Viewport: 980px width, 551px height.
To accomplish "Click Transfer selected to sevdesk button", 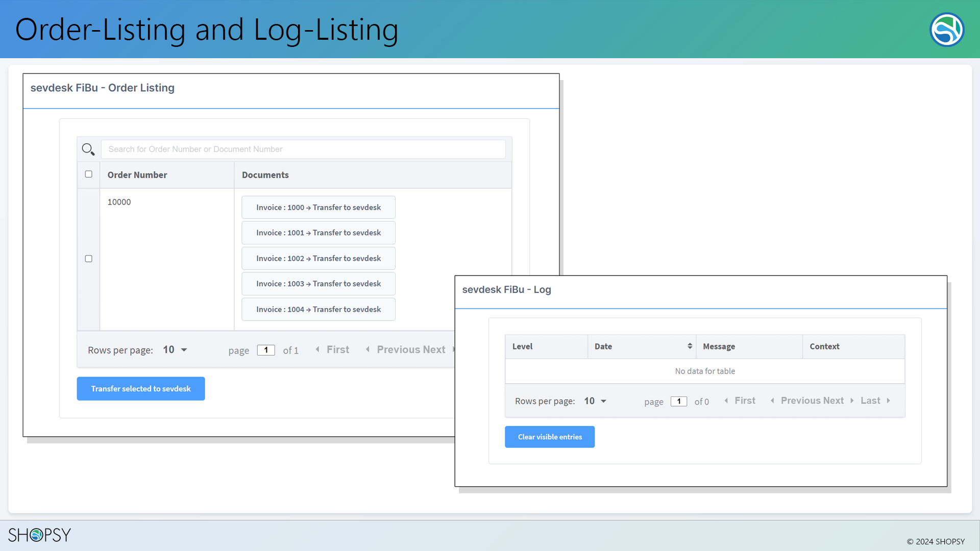I will coord(141,388).
